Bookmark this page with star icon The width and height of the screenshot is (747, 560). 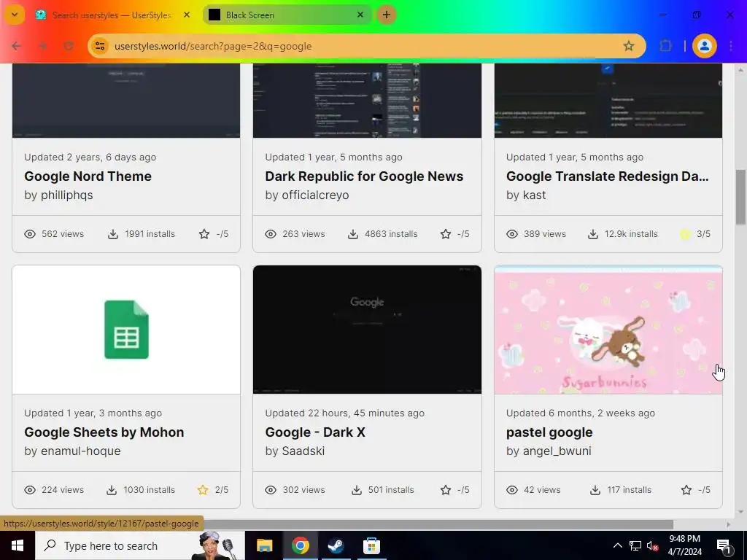click(x=629, y=46)
